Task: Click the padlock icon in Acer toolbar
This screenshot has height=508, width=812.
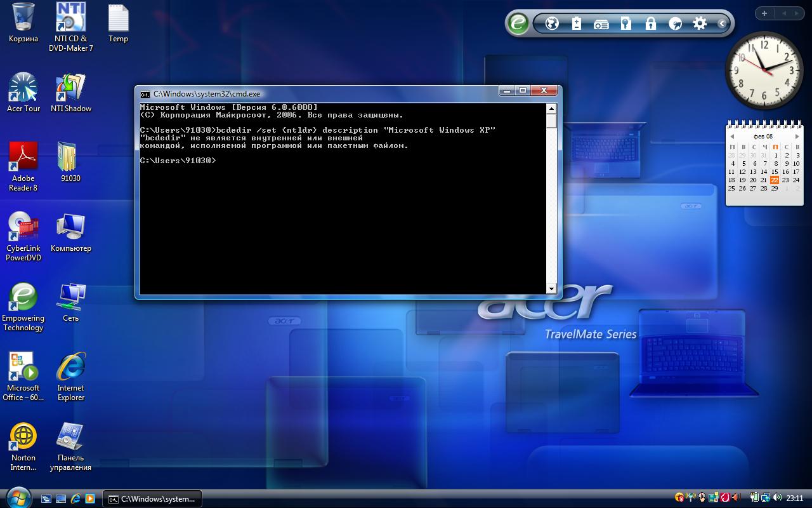Action: click(650, 24)
